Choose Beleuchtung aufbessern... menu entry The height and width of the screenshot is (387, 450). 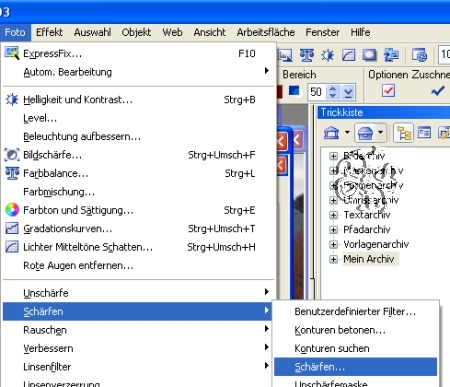point(138,137)
